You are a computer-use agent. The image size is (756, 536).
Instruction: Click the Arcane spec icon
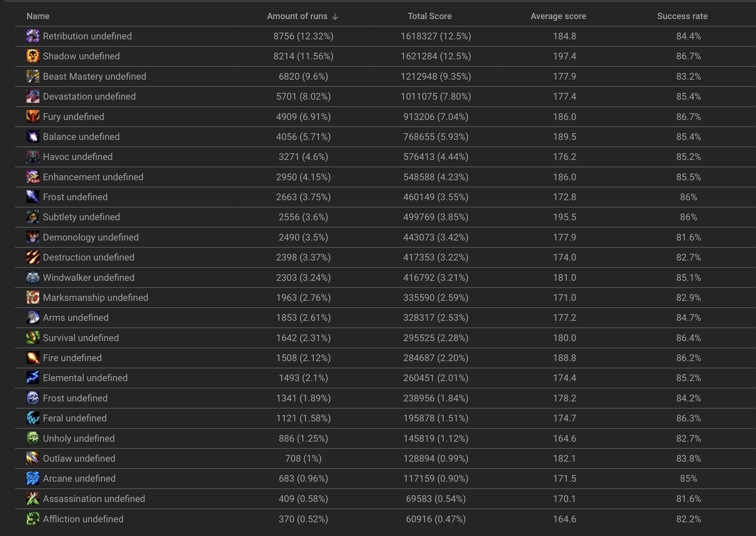[33, 479]
